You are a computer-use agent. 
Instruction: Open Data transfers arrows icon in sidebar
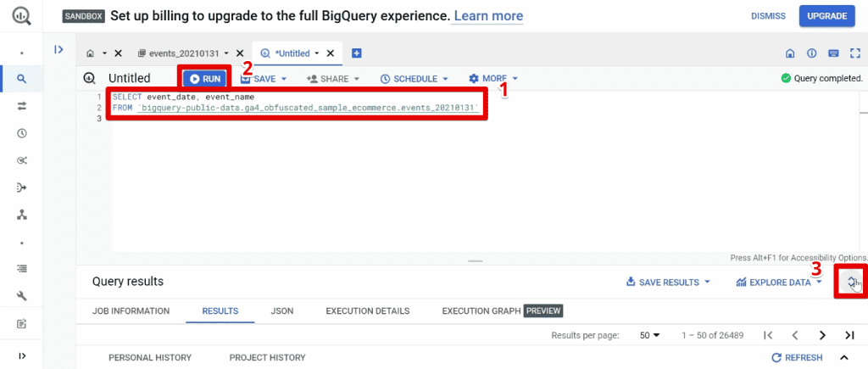[x=21, y=106]
